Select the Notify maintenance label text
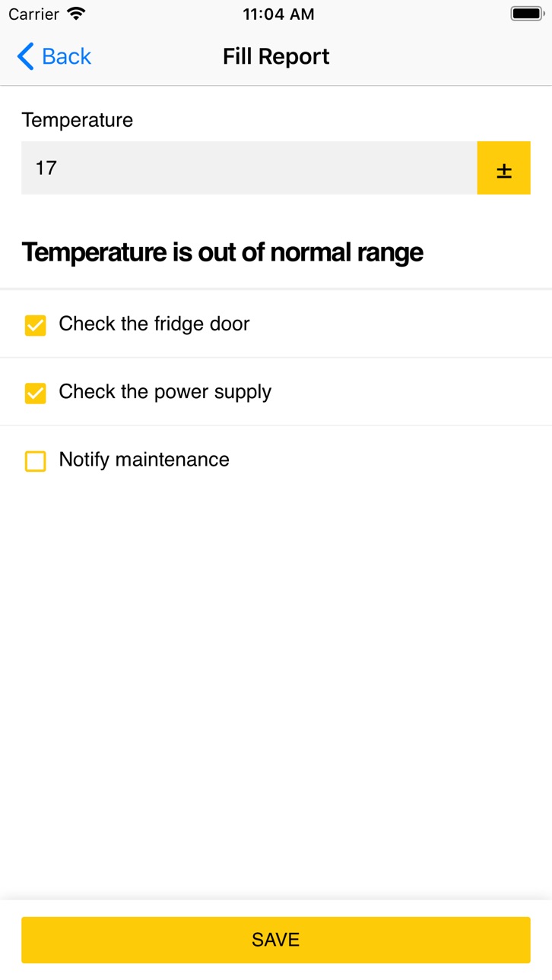Viewport: 552px width, 980px height. pos(144,460)
